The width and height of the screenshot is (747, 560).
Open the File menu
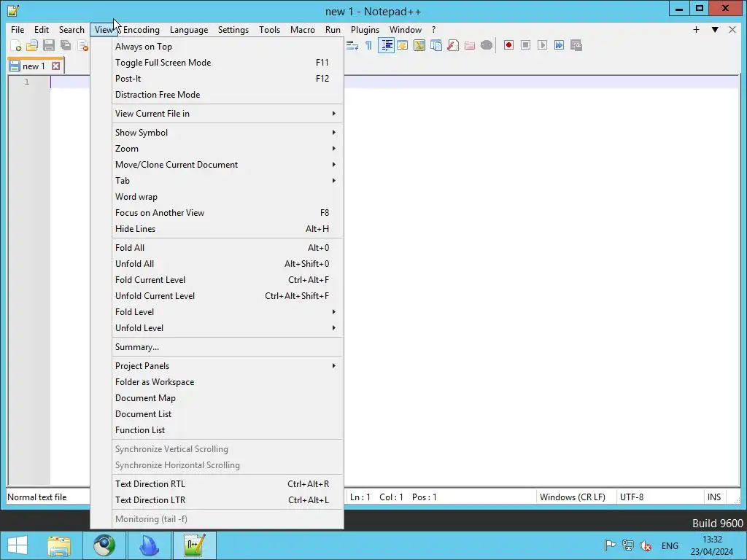point(18,29)
